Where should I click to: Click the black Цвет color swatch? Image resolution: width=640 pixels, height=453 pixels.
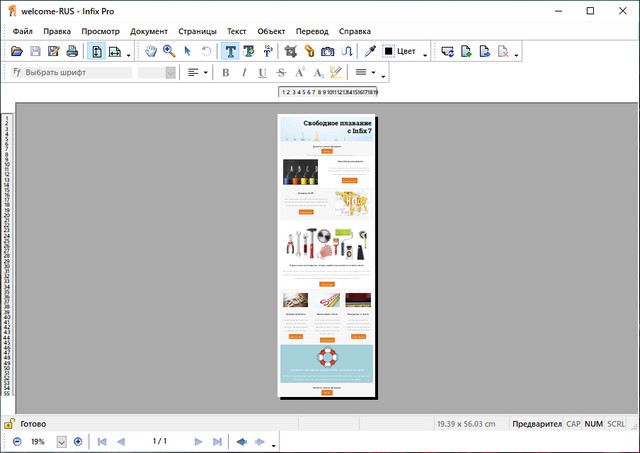point(389,52)
